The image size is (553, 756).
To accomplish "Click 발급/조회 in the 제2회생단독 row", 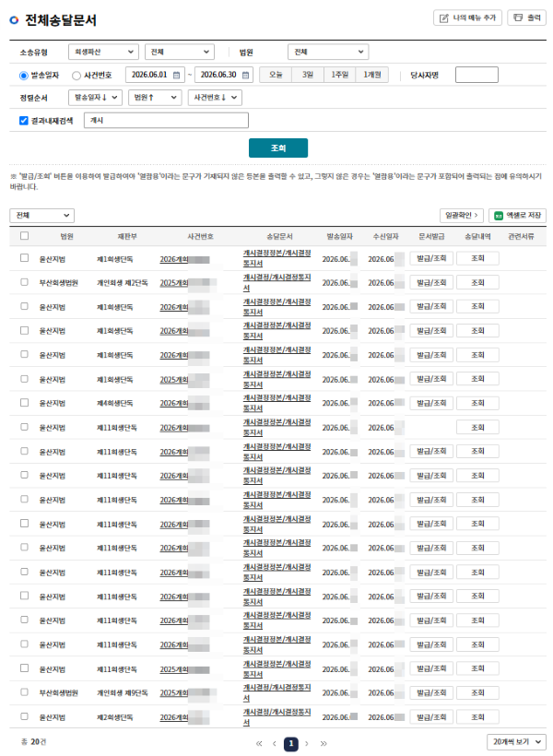I will (x=431, y=717).
